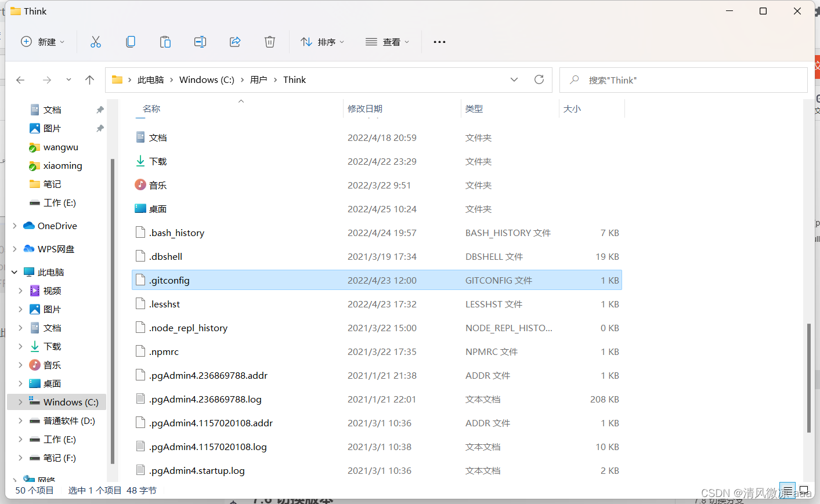Open the 查看 view dropdown
This screenshot has width=820, height=504.
388,42
